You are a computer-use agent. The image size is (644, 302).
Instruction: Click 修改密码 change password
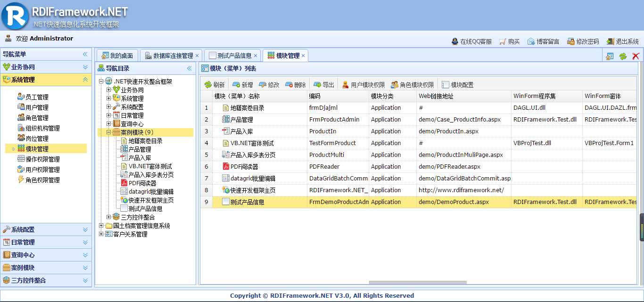[583, 41]
